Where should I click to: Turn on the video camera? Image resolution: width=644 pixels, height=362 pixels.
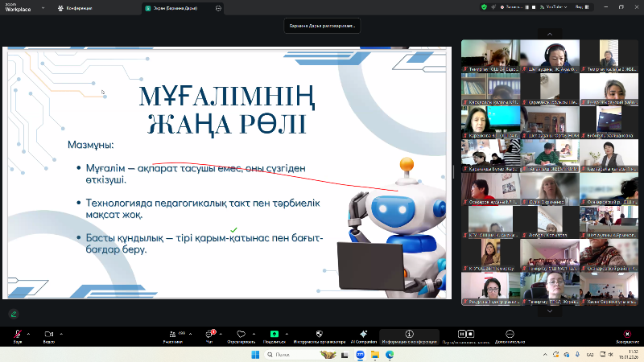pyautogui.click(x=48, y=334)
